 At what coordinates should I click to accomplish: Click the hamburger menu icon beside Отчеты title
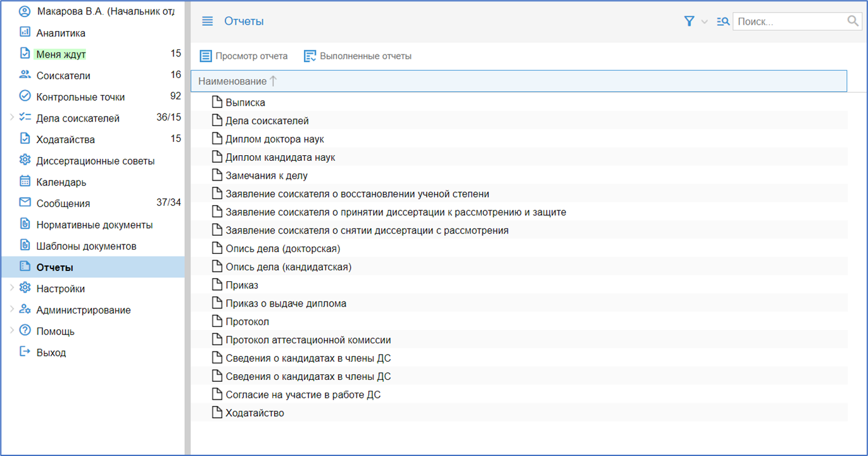(x=207, y=22)
